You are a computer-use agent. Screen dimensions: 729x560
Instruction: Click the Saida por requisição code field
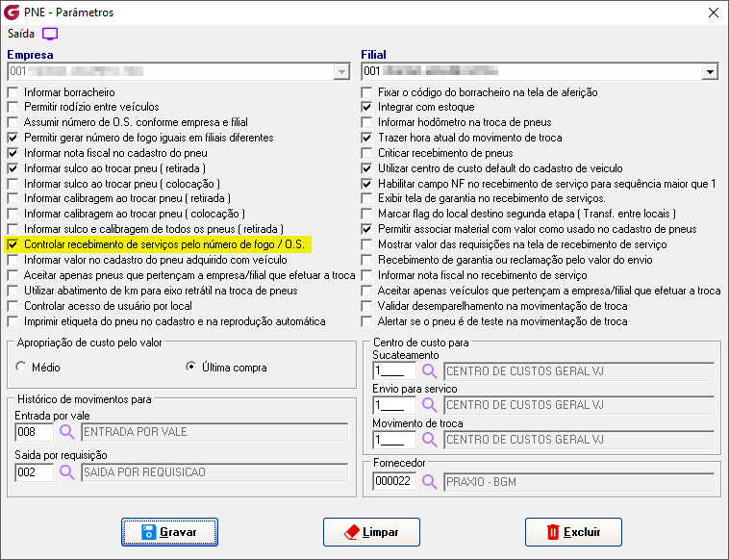35,472
